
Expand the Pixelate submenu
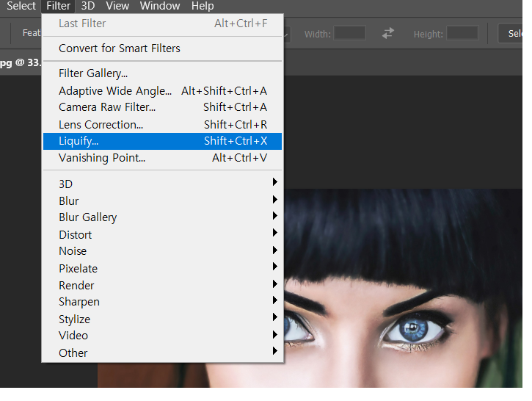162,268
